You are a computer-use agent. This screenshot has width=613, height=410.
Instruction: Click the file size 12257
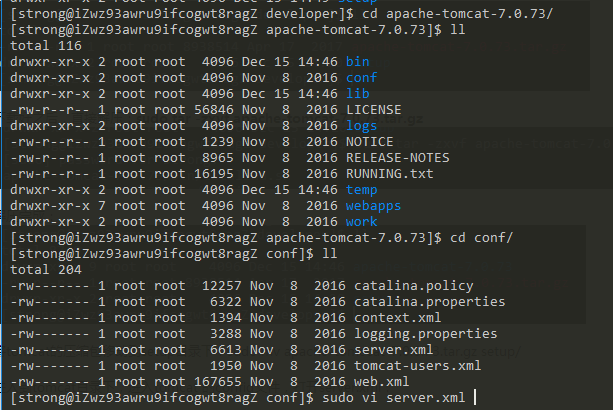click(x=222, y=286)
